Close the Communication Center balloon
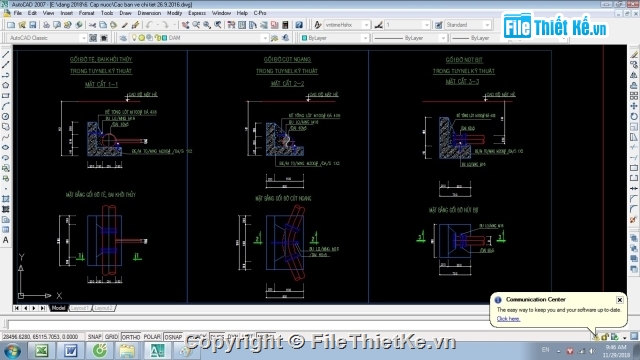Screen dimensions: 640x360 coord(620,300)
